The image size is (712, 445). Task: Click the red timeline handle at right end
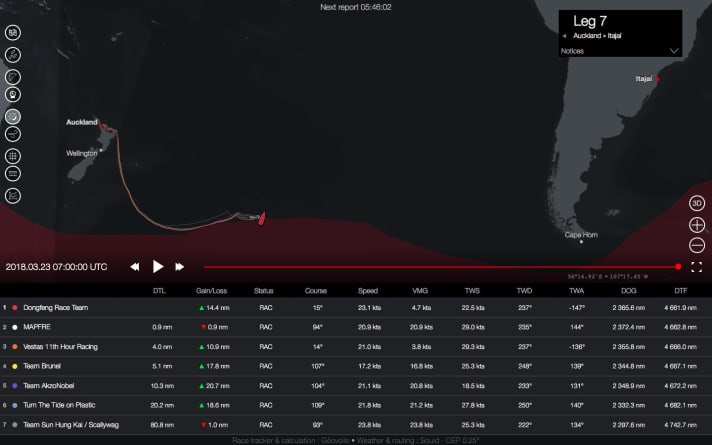pos(678,267)
